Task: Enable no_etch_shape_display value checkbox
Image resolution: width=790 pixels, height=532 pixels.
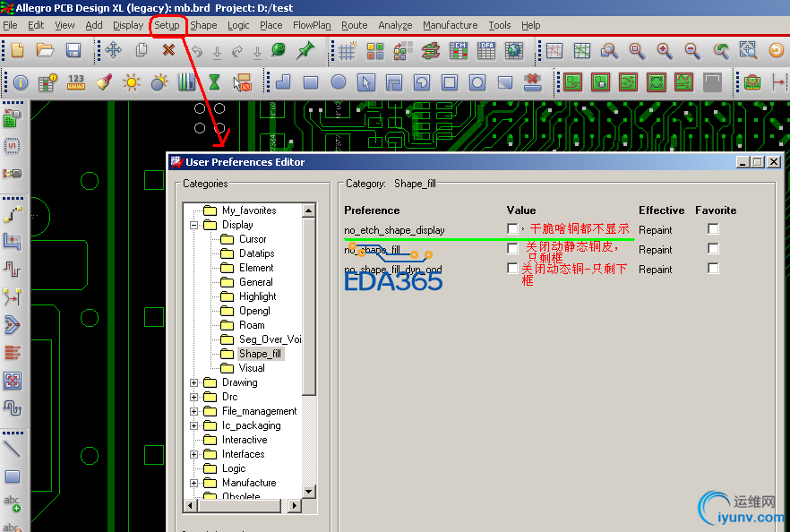Action: click(x=512, y=228)
